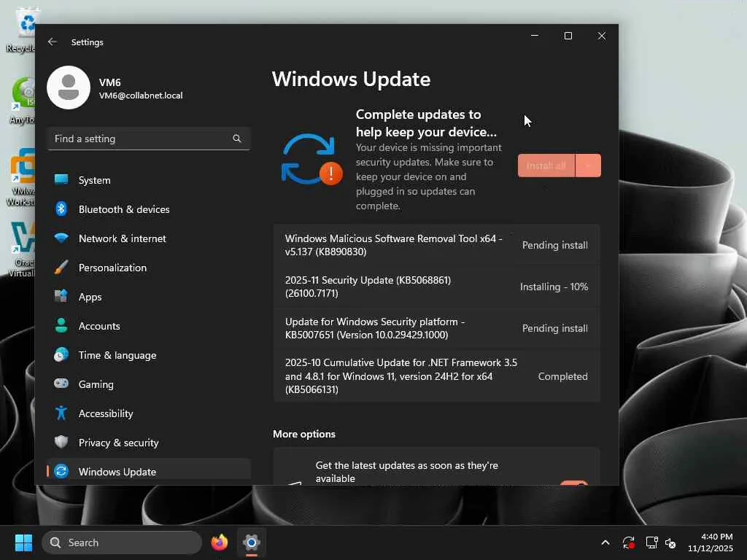This screenshot has width=747, height=560.
Task: Open the VM6 user profile avatar
Action: tap(69, 87)
